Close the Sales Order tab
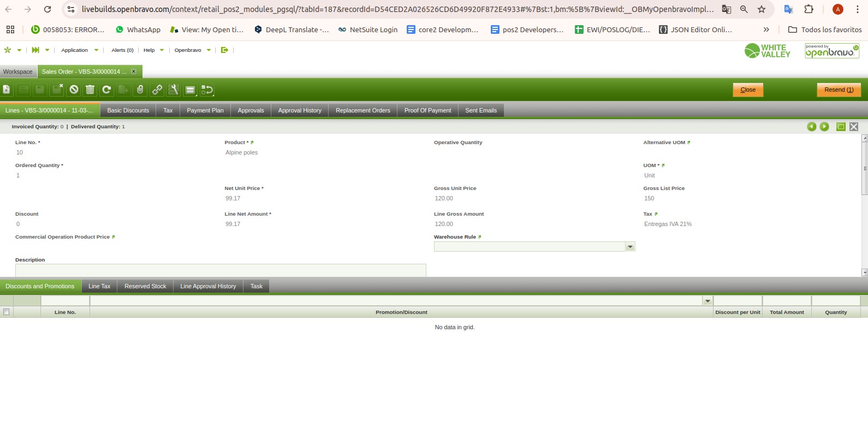This screenshot has width=868, height=433. pyautogui.click(x=134, y=72)
